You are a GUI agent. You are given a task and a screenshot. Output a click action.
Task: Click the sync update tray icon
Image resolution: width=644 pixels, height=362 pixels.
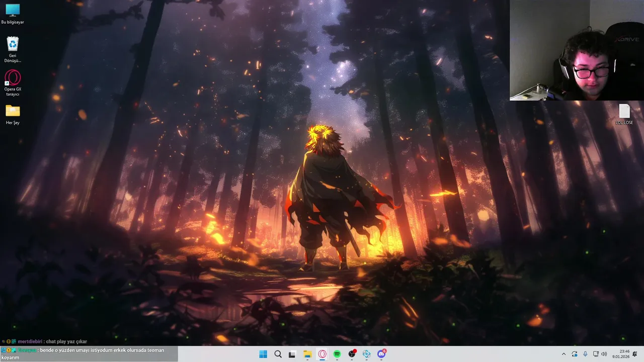click(x=574, y=354)
